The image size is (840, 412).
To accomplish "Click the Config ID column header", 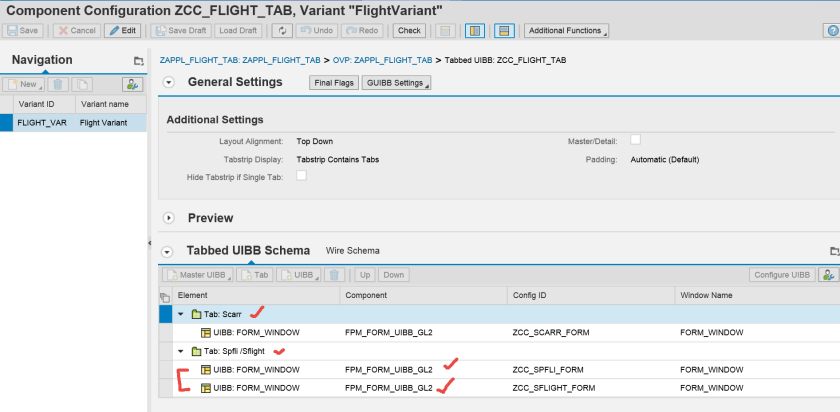I will [591, 295].
